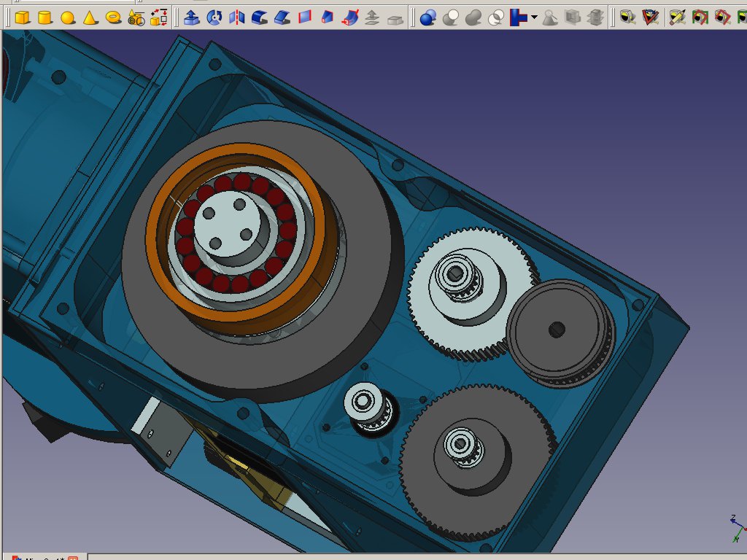The height and width of the screenshot is (560, 747).
Task: Apply Chamfer to selected edges
Action: [x=282, y=17]
